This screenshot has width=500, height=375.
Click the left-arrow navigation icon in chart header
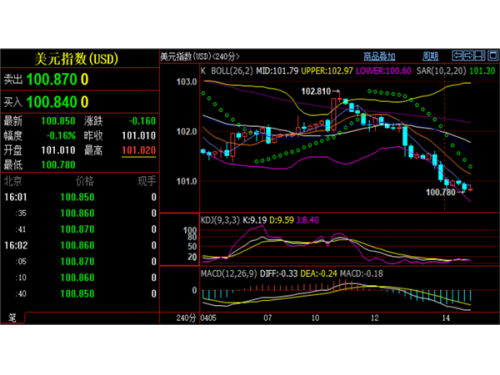[457, 56]
